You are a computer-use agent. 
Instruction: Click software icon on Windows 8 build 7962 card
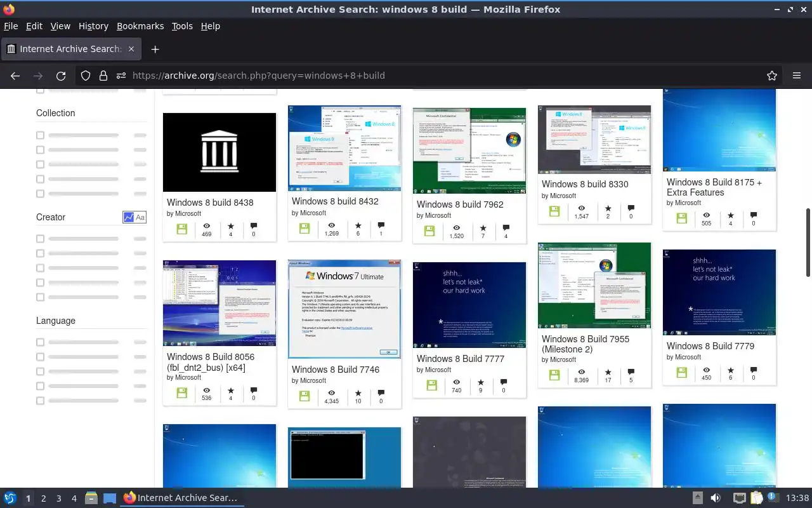click(429, 231)
